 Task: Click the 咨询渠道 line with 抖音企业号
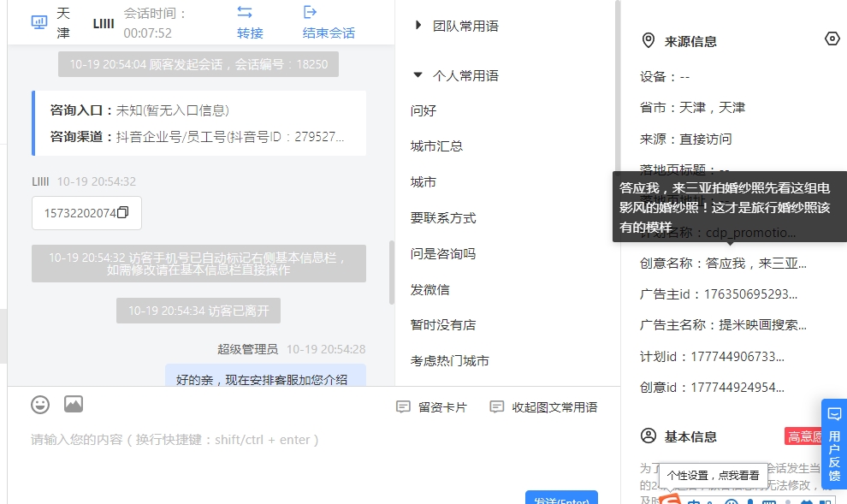[x=197, y=137]
